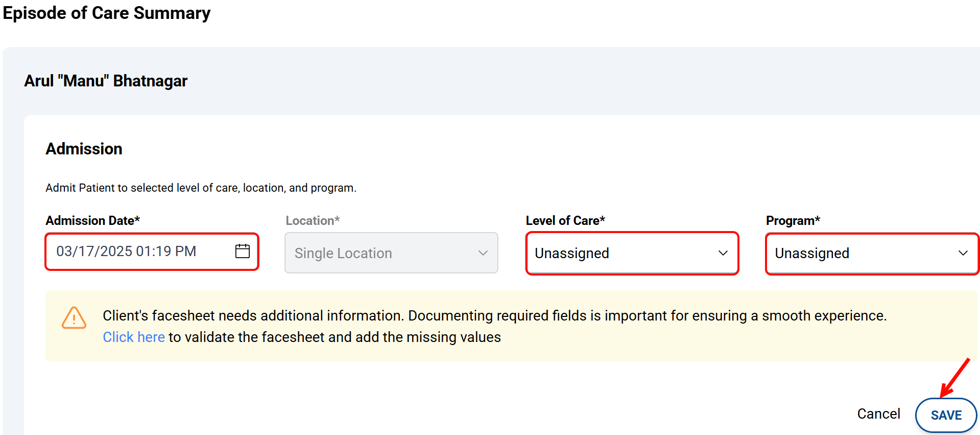Click the Level of Care label
This screenshot has width=980, height=435.
(x=565, y=220)
